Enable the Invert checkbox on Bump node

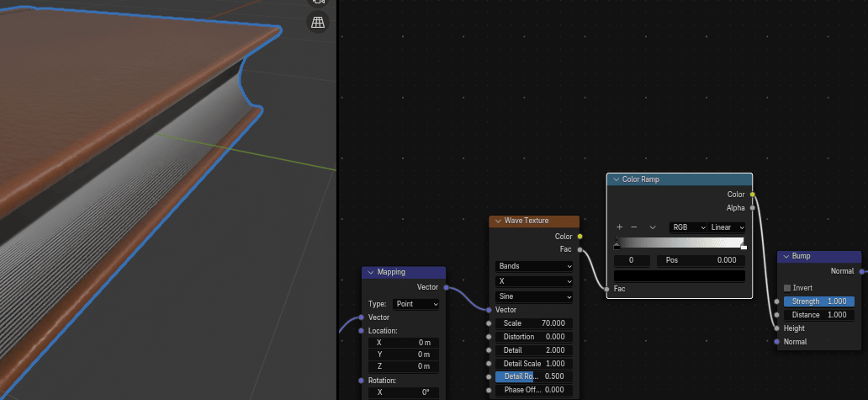(787, 288)
